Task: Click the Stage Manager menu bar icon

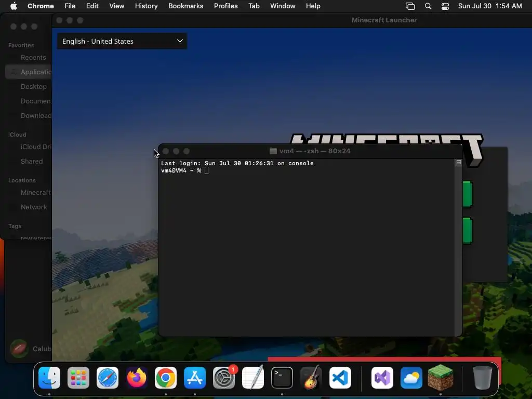Action: pyautogui.click(x=410, y=6)
